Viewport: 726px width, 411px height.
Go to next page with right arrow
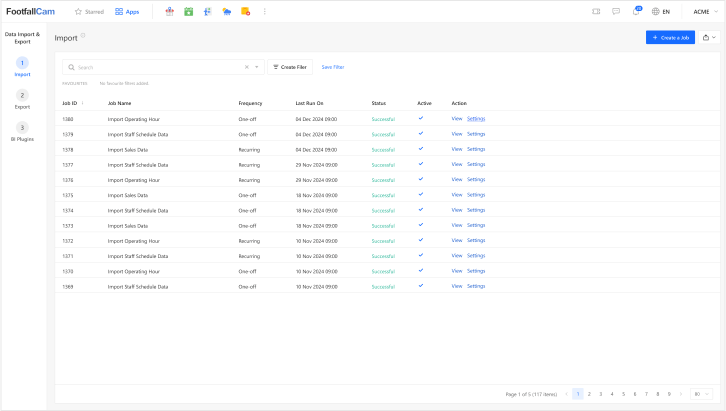pyautogui.click(x=681, y=394)
